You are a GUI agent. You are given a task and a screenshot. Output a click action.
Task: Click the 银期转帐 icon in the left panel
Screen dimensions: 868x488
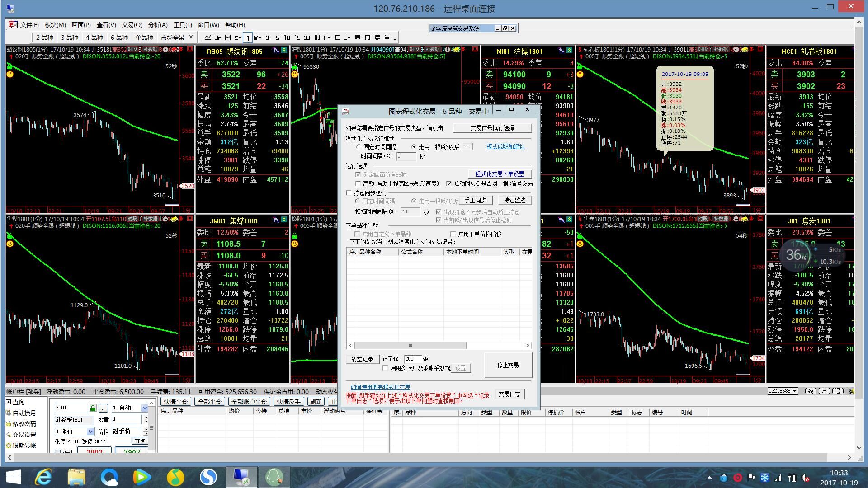tap(9, 446)
